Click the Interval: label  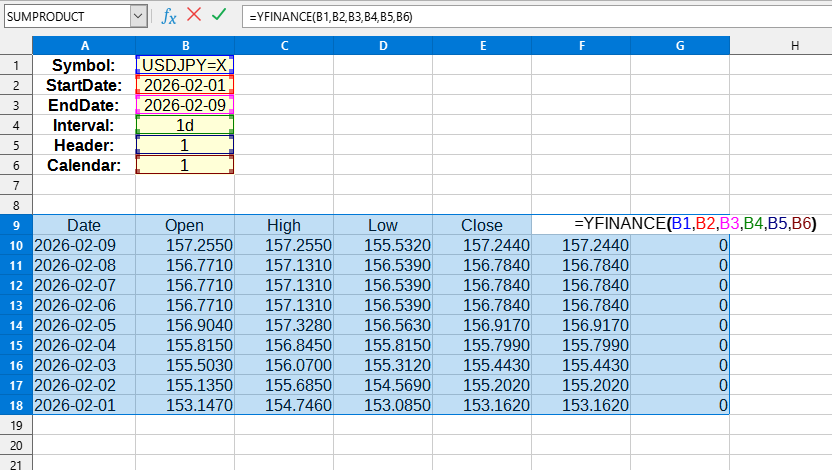point(84,125)
